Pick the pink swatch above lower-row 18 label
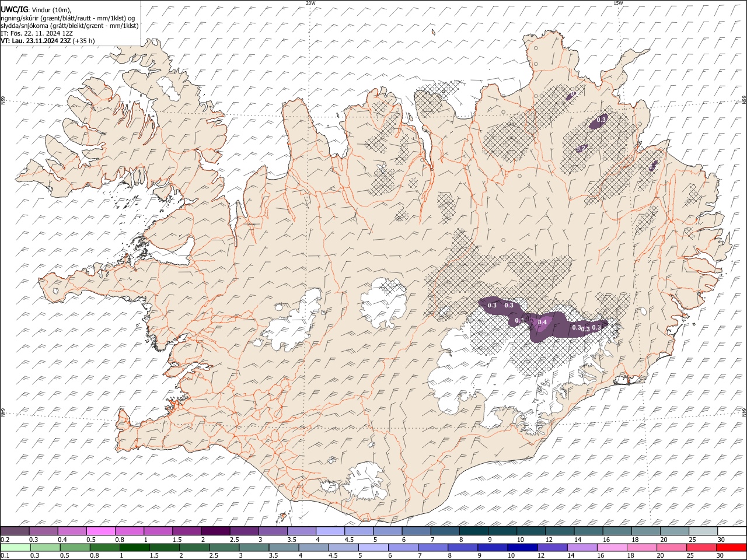Image resolution: width=747 pixels, height=560 pixels. (642, 547)
